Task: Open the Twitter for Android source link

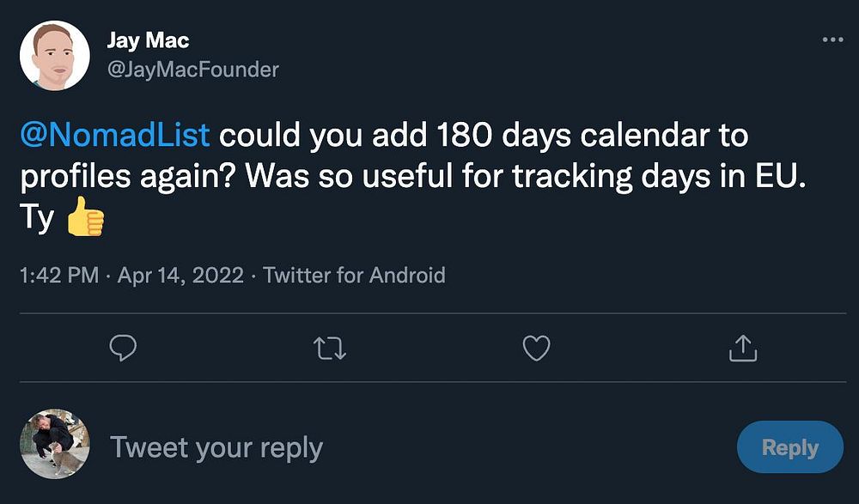Action: 354,276
